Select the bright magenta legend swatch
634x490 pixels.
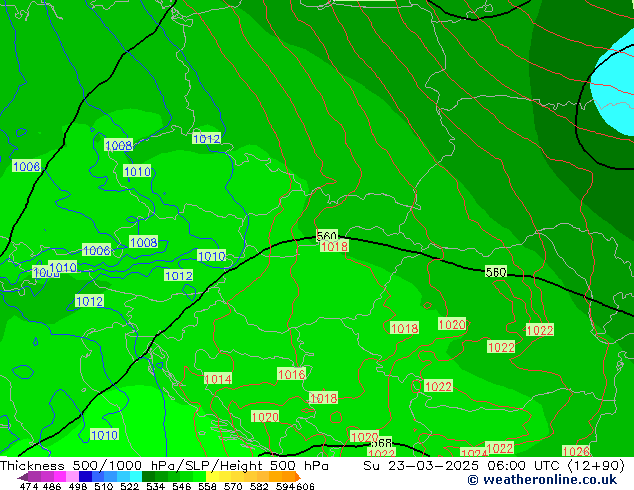pyautogui.click(x=60, y=476)
